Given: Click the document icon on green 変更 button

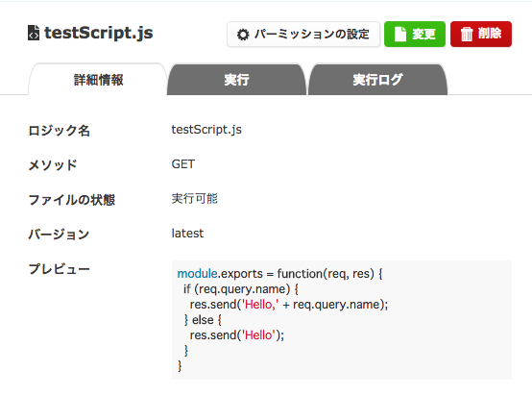Looking at the screenshot, I should [x=400, y=34].
